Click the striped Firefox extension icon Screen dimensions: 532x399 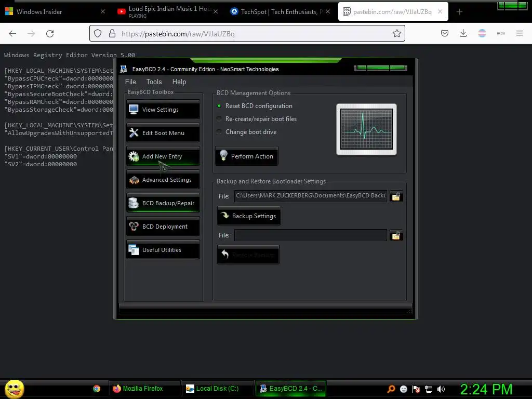pos(482,33)
